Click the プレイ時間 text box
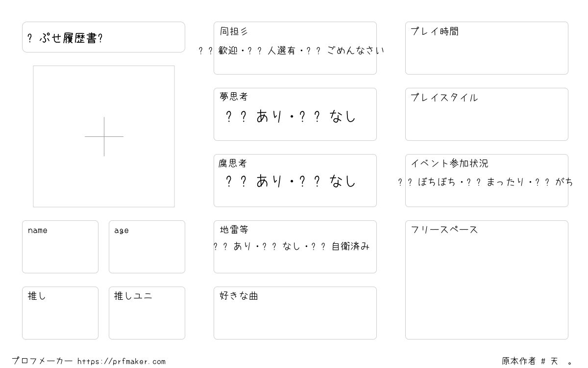Viewport: 588px width, 368px height. click(487, 48)
